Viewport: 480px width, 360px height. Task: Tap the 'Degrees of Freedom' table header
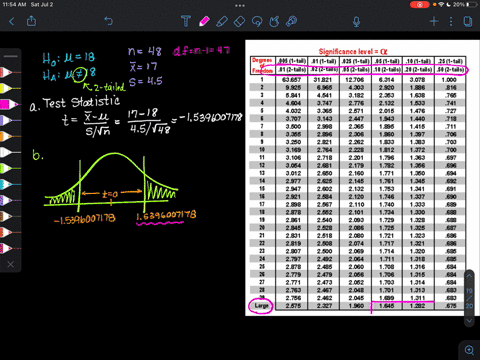click(262, 65)
